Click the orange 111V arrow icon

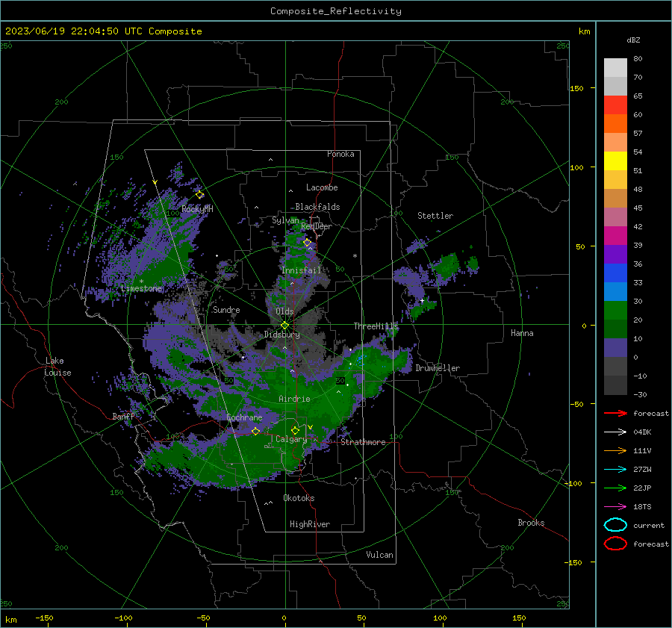coord(615,450)
